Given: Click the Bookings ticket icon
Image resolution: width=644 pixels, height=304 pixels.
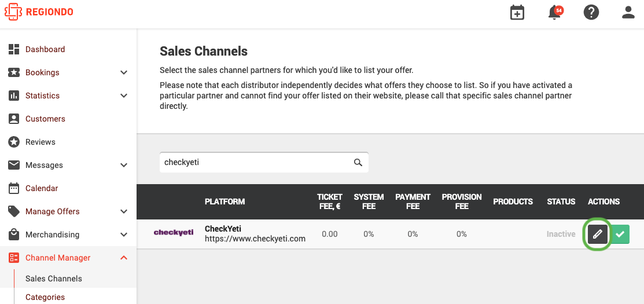Looking at the screenshot, I should coord(14,72).
